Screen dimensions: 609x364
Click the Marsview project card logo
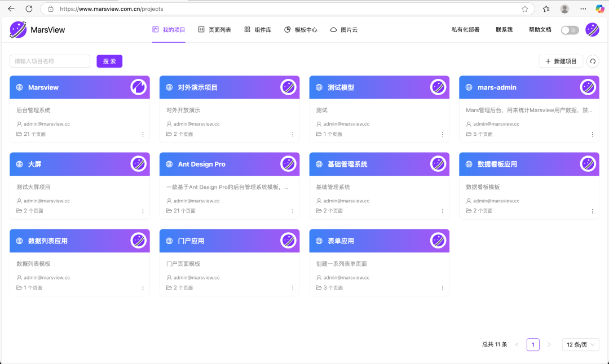[139, 87]
